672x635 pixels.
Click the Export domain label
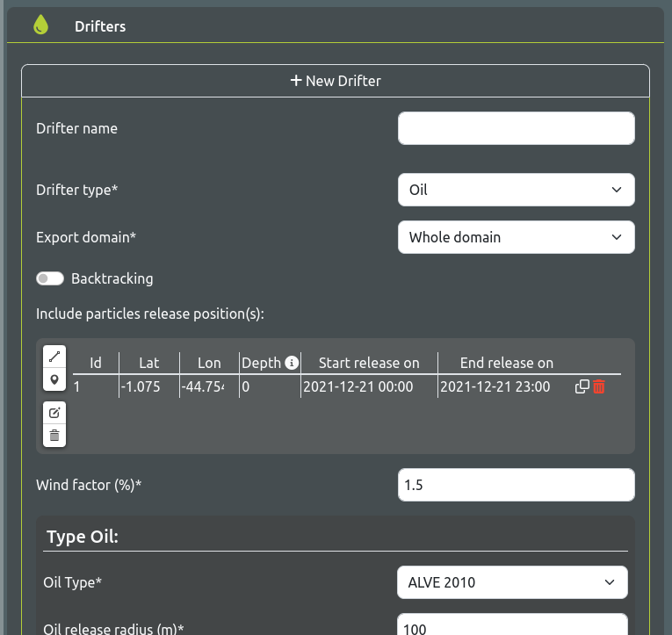(x=86, y=237)
